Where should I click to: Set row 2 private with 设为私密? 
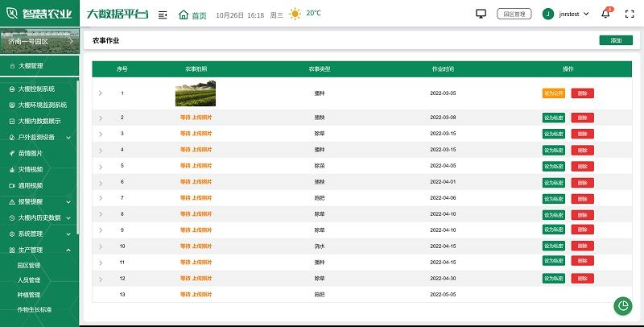[x=554, y=118]
